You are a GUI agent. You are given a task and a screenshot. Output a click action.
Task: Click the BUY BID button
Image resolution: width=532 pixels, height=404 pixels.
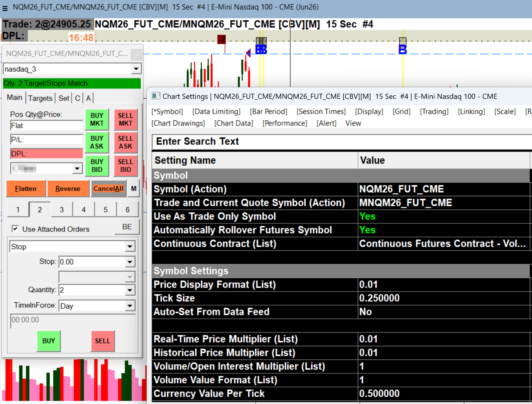97,165
